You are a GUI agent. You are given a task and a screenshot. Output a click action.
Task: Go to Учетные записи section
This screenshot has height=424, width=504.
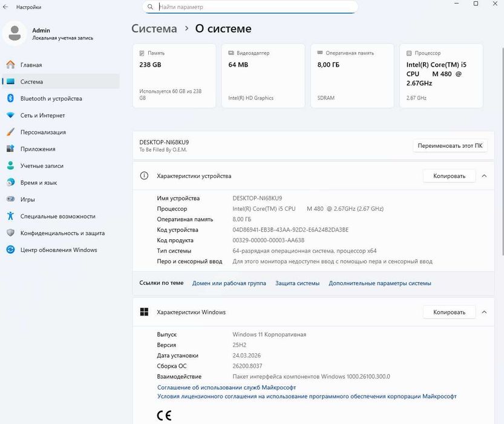coord(42,166)
